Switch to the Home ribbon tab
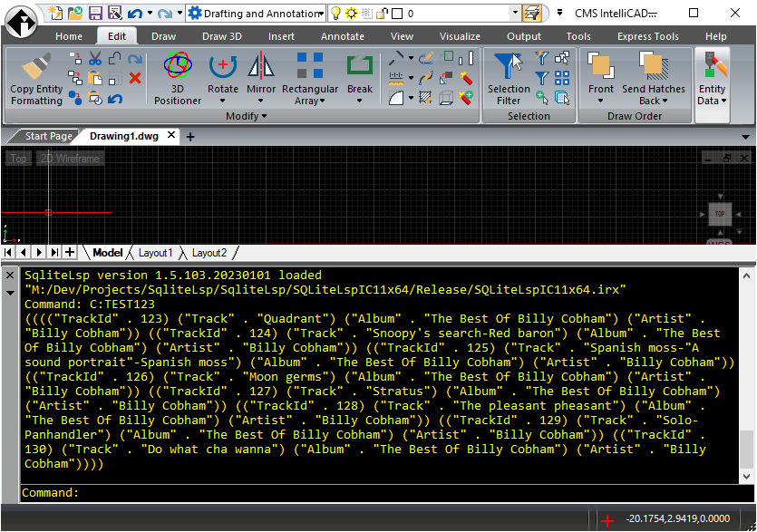Viewport: 757px width, 532px height. point(69,36)
